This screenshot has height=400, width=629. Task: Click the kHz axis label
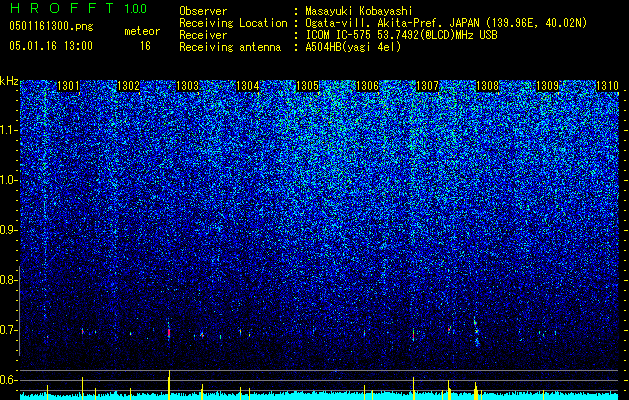coord(9,81)
